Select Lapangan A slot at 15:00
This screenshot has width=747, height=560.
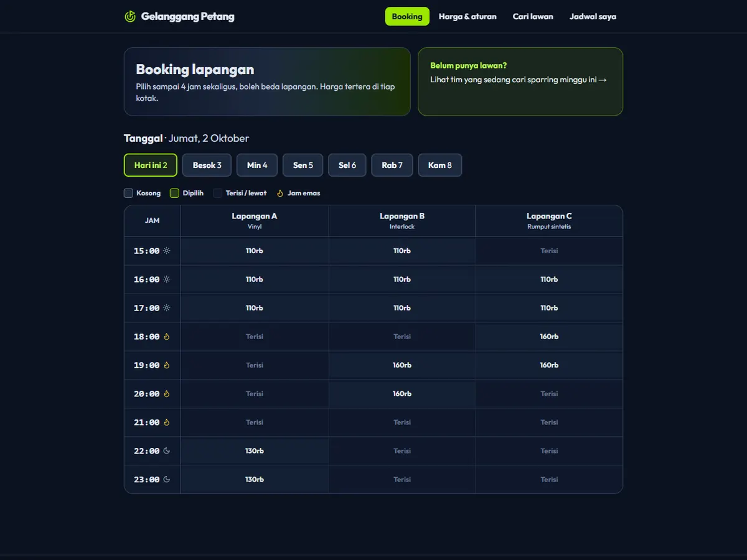pyautogui.click(x=255, y=251)
